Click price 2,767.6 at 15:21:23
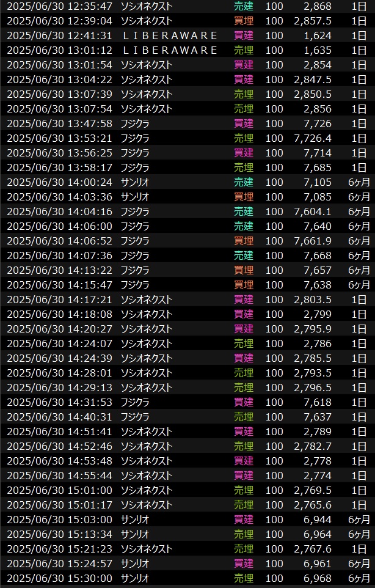The width and height of the screenshot is (375, 588). (x=313, y=549)
